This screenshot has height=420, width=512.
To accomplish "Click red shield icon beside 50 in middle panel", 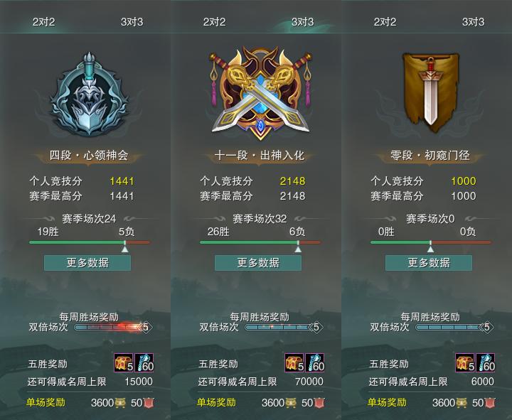I will point(319,403).
